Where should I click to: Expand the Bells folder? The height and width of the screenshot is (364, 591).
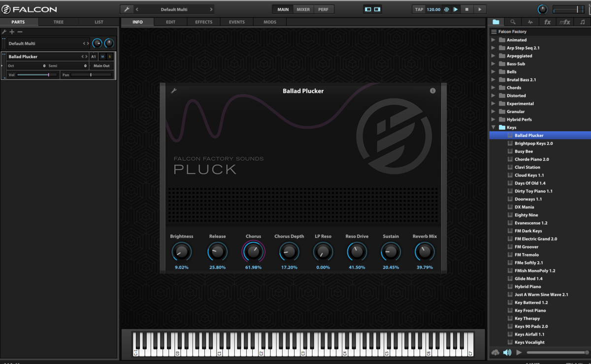[x=493, y=72]
